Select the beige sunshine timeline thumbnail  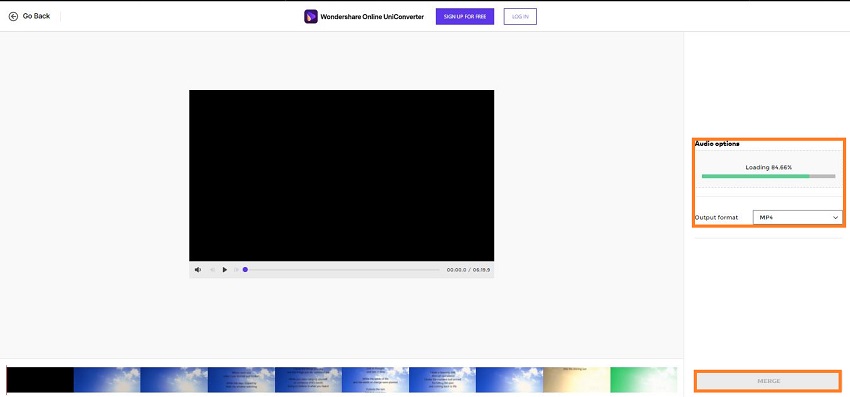pyautogui.click(x=577, y=380)
